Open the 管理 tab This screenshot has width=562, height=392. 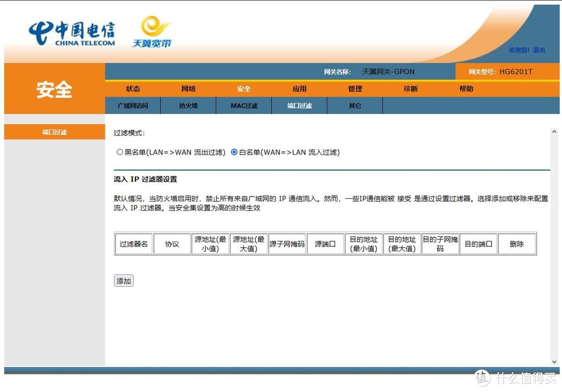(355, 88)
